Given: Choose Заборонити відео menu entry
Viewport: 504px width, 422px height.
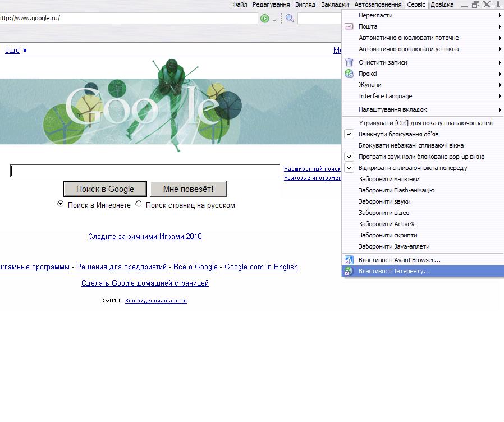Looking at the screenshot, I should 423,213.
